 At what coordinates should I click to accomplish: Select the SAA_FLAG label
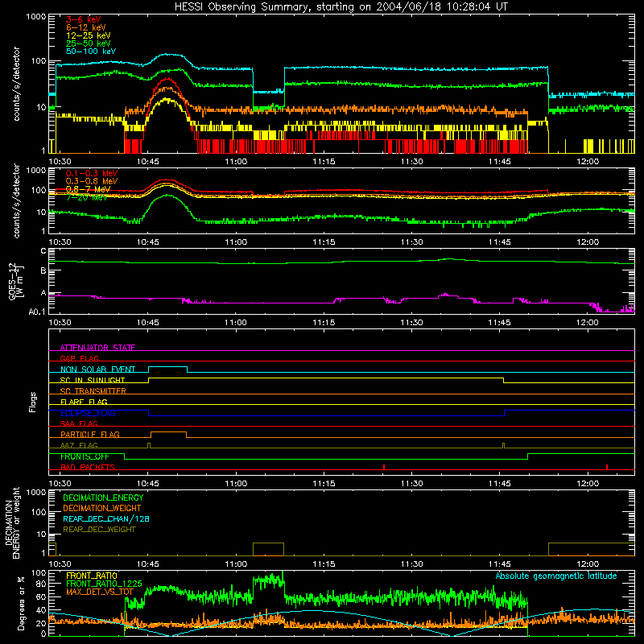pyautogui.click(x=79, y=423)
